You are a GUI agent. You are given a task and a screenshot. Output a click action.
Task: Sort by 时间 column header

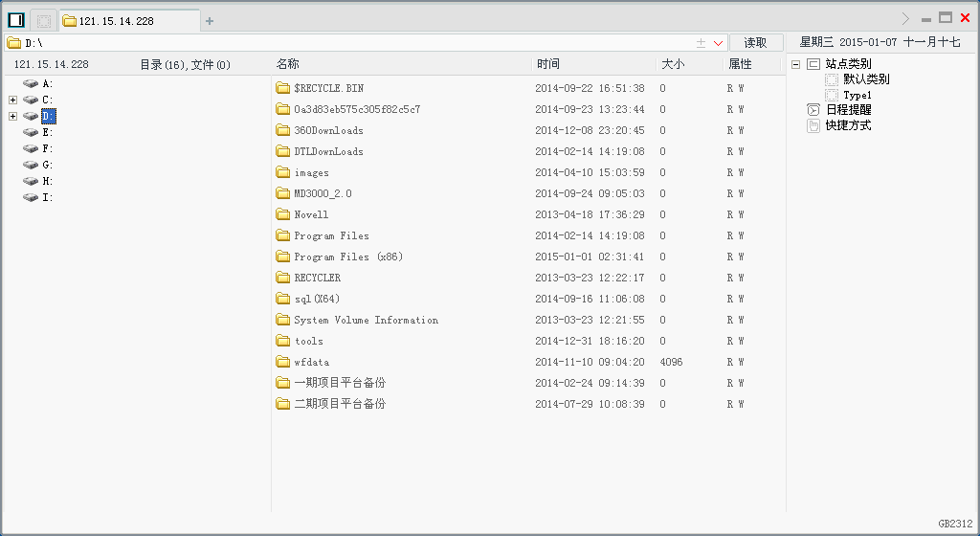click(x=548, y=64)
